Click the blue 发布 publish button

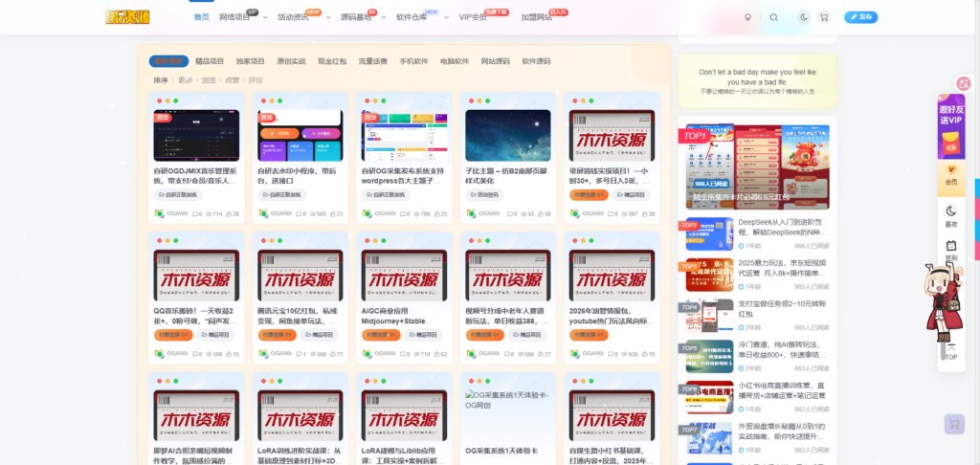(860, 17)
